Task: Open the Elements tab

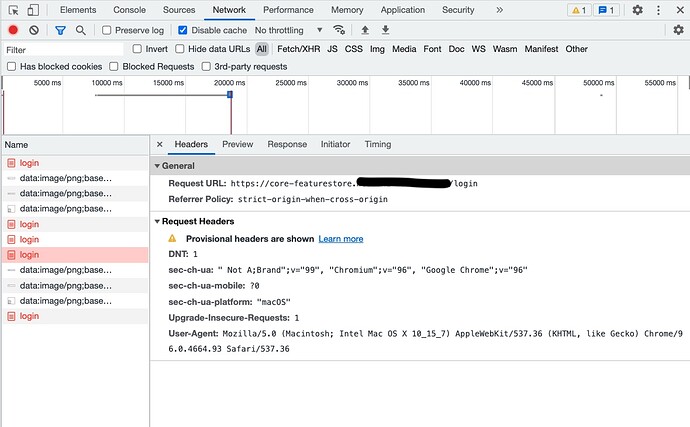Action: click(x=78, y=10)
